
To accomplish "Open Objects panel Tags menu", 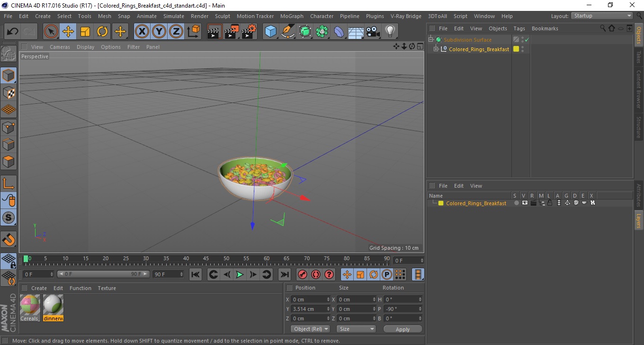I will tap(519, 28).
